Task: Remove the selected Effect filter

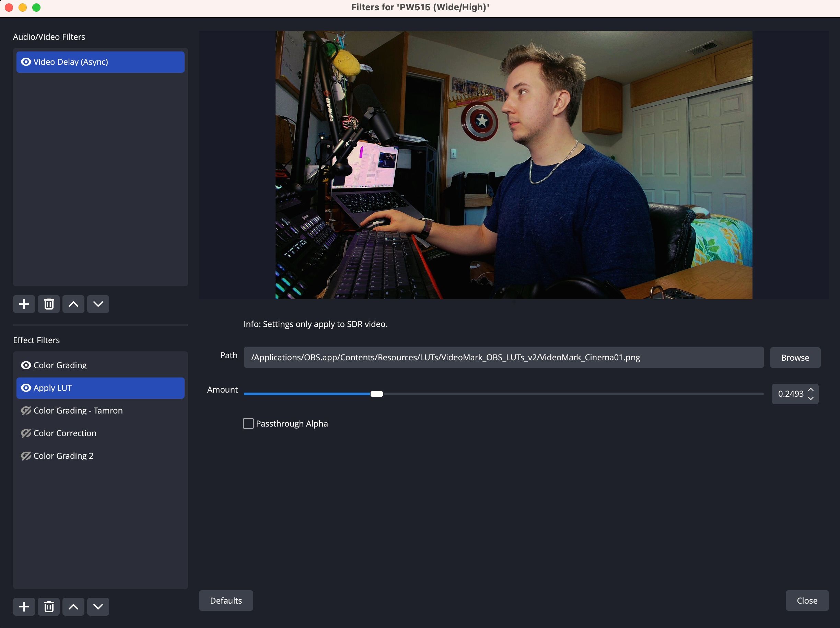Action: pos(49,606)
